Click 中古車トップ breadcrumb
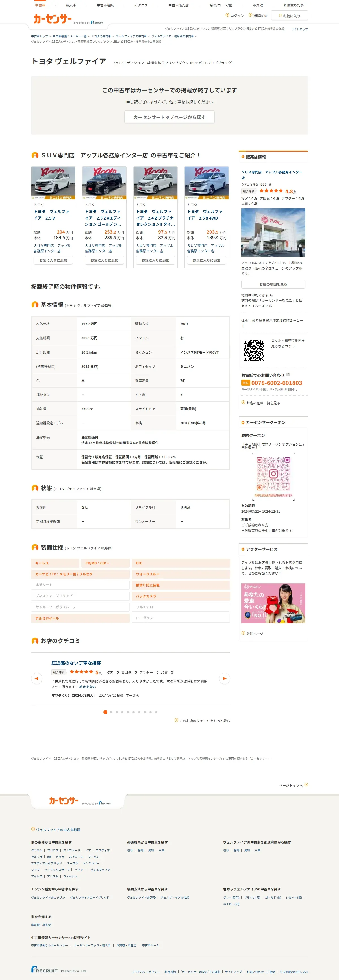The height and width of the screenshot is (980, 339). [40, 36]
